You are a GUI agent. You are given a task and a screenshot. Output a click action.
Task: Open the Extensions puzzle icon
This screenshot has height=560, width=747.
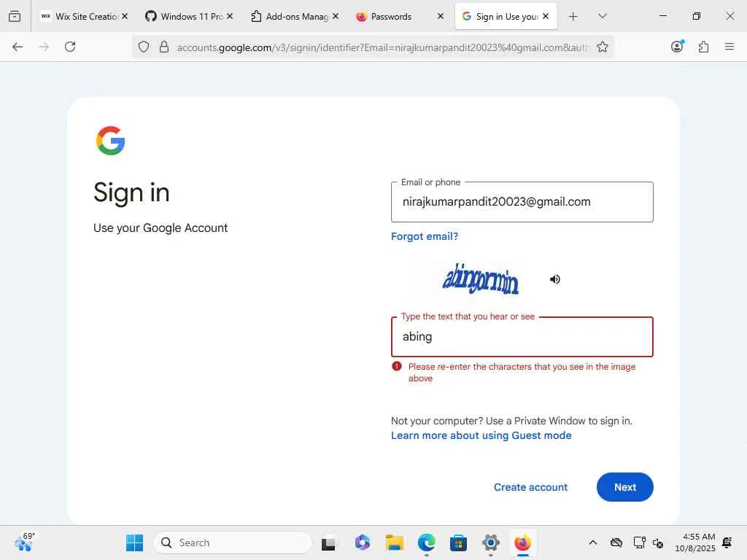click(x=703, y=47)
